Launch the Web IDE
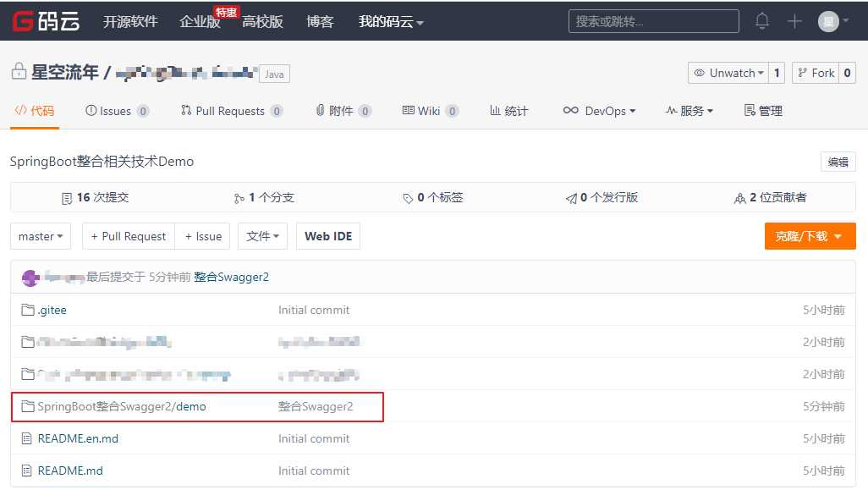 coord(328,236)
